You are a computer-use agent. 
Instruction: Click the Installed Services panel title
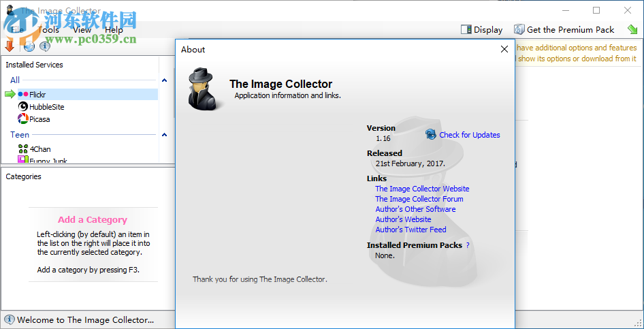(34, 65)
